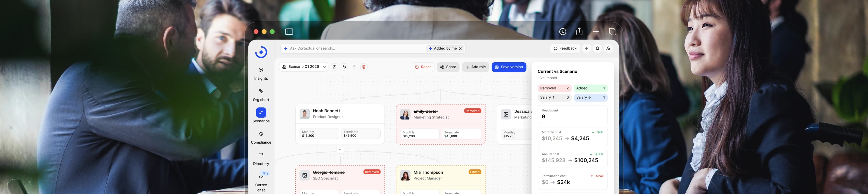The width and height of the screenshot is (868, 194).
Task: Click the Save version button
Action: pyautogui.click(x=509, y=67)
